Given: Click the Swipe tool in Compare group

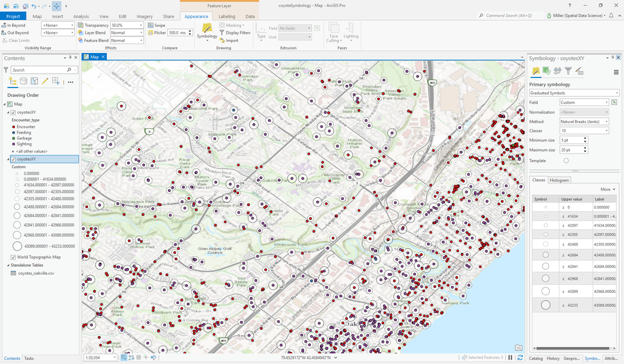Looking at the screenshot, I should [x=156, y=25].
